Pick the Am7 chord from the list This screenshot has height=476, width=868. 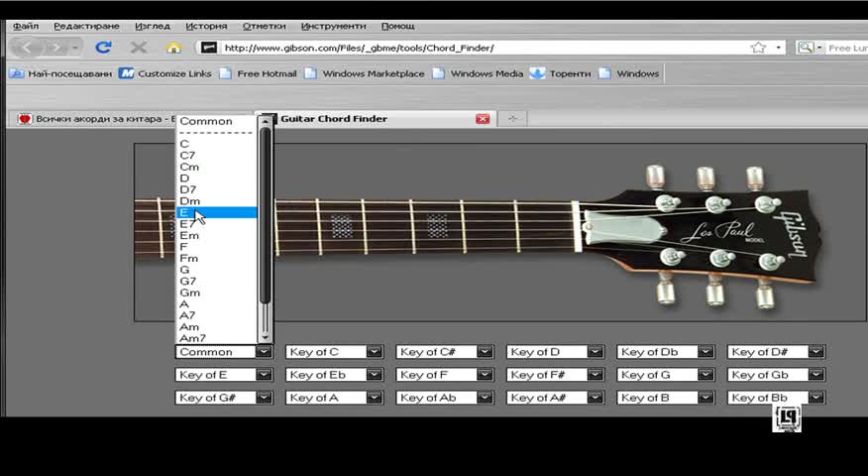pos(216,338)
